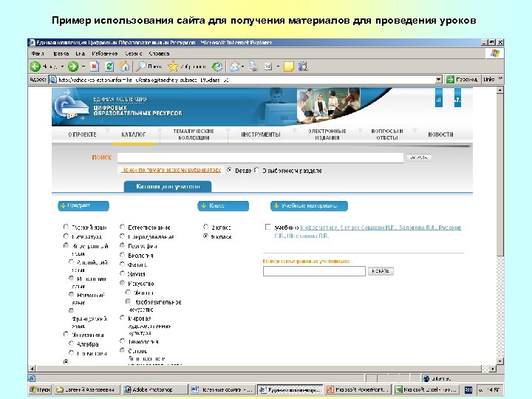Open the Справка menu
This screenshot has width=532, height=399.
point(159,54)
